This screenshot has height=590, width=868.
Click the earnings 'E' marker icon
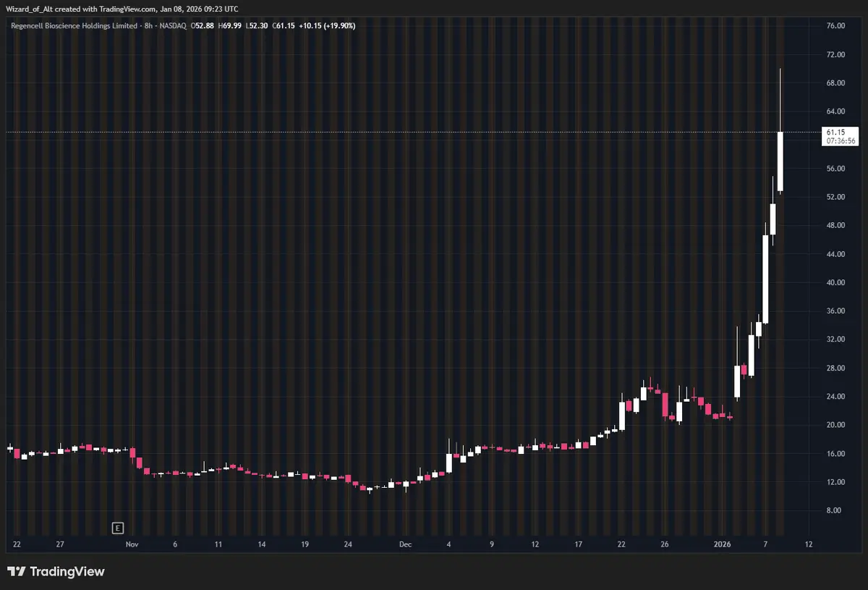coord(118,527)
